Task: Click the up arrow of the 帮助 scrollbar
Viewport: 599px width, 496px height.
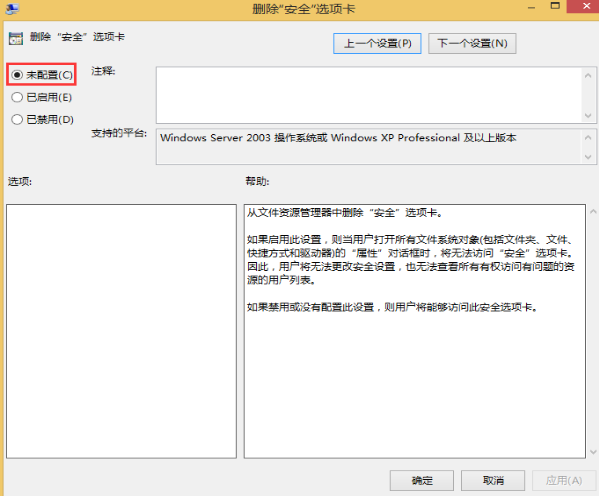Action: (593, 211)
